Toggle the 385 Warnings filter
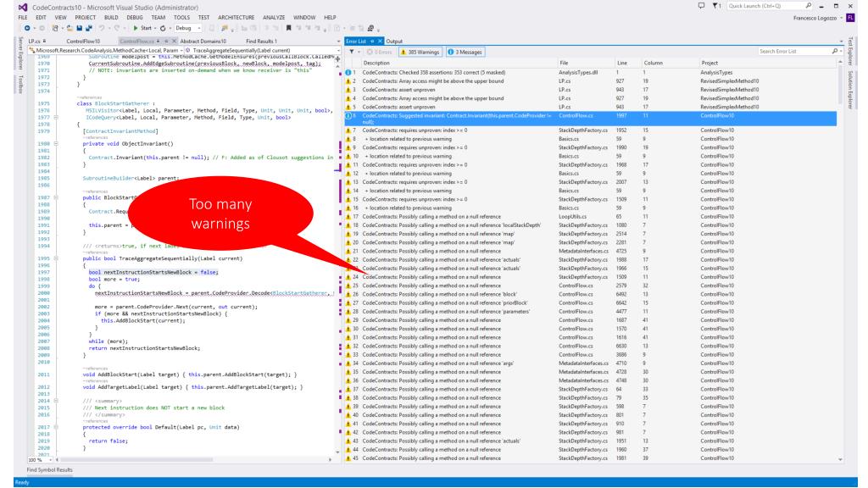This screenshot has width=868, height=488. 420,52
